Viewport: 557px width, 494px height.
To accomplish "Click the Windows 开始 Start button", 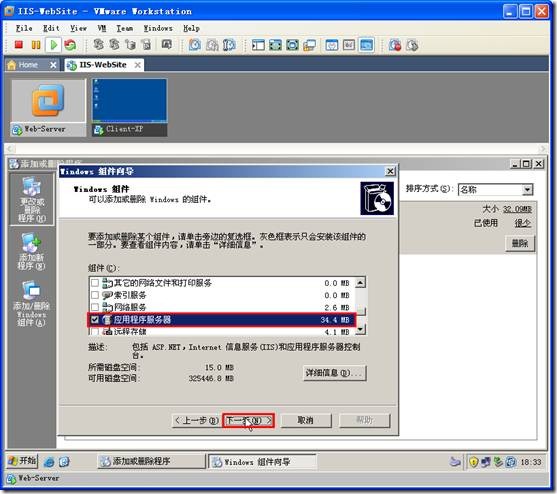I will (22, 461).
